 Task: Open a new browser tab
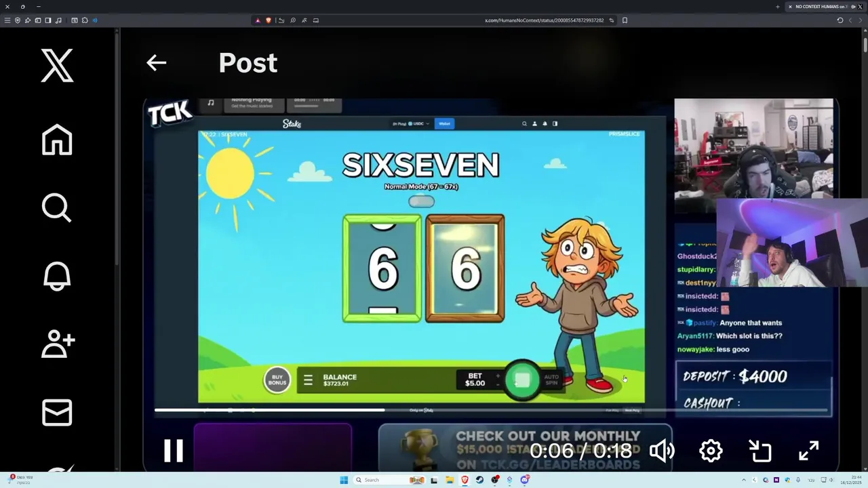pyautogui.click(x=777, y=7)
